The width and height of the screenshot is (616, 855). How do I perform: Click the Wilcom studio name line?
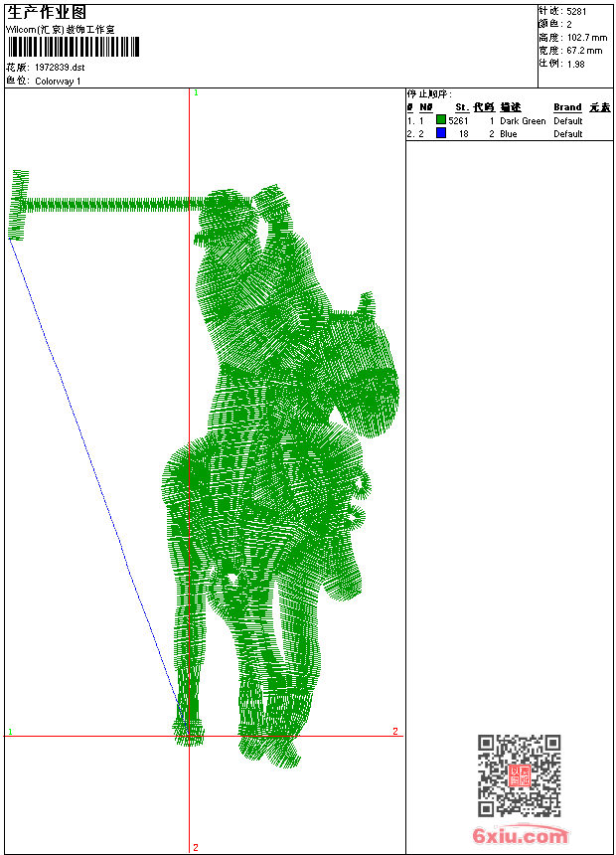point(60,30)
